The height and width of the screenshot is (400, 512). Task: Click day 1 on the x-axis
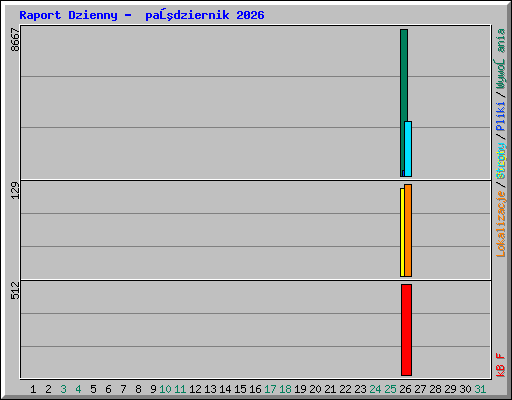(x=33, y=389)
